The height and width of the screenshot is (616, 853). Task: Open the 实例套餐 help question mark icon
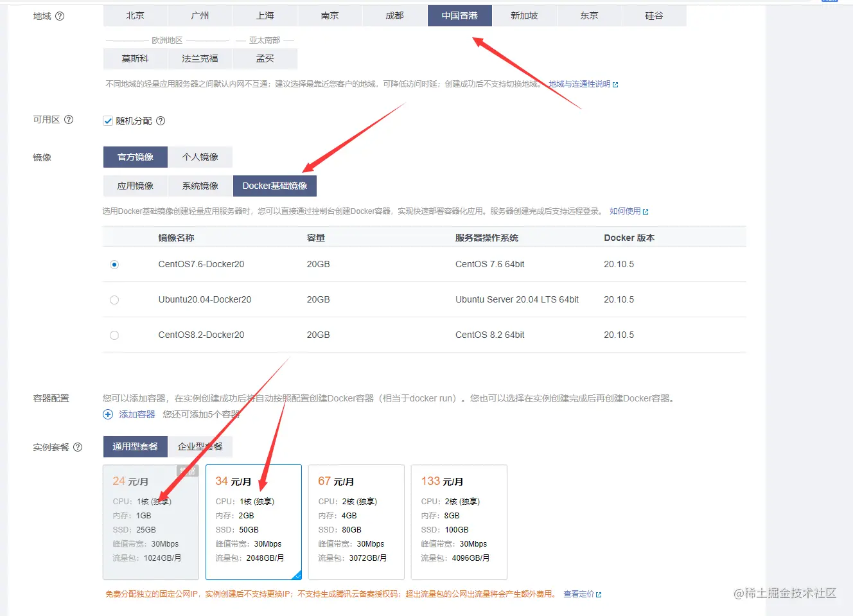tap(78, 447)
